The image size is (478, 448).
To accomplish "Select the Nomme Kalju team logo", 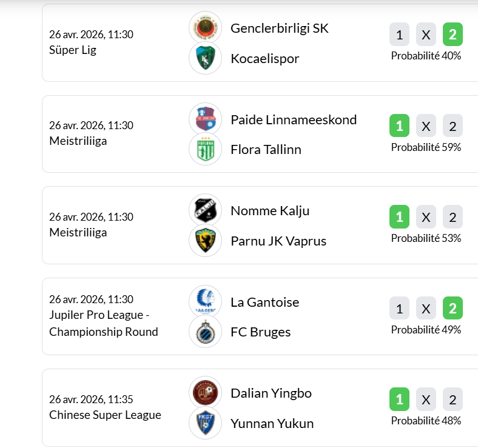I will point(205,210).
